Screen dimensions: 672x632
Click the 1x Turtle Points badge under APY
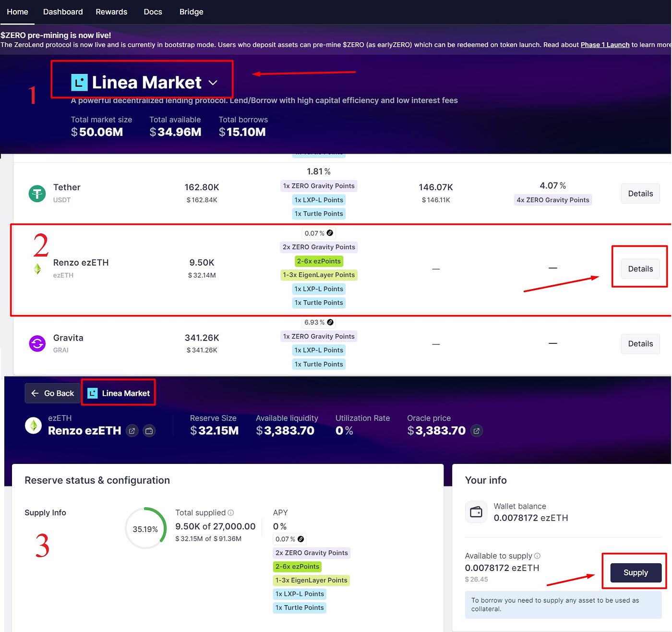(x=300, y=608)
